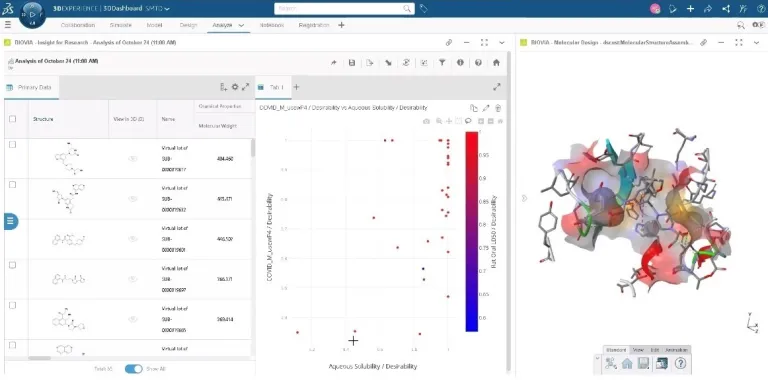
Task: Select the plot lasso tool
Action: pyautogui.click(x=468, y=121)
